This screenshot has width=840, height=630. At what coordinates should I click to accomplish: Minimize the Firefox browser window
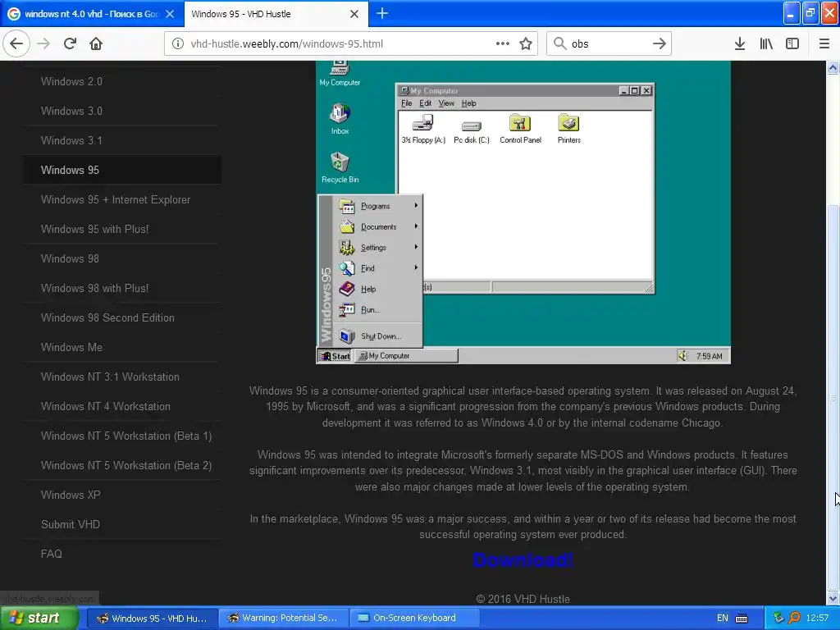pyautogui.click(x=792, y=13)
